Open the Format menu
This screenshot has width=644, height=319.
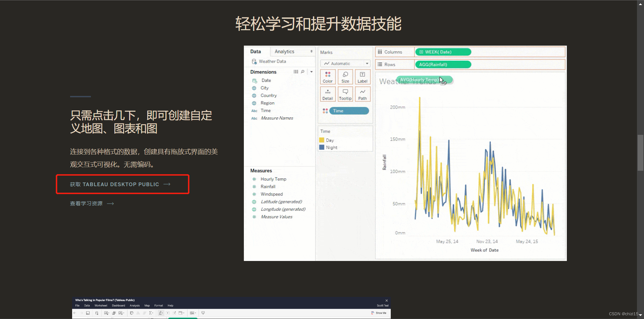[x=159, y=306]
